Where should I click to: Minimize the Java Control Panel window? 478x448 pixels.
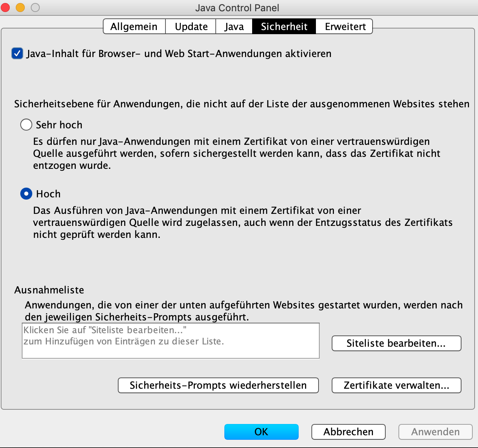pos(20,8)
